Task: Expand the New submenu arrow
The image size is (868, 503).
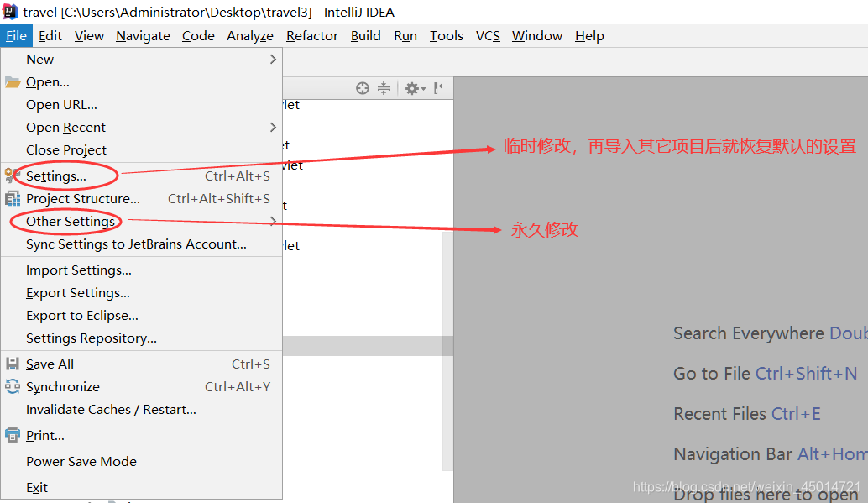Action: pyautogui.click(x=273, y=60)
